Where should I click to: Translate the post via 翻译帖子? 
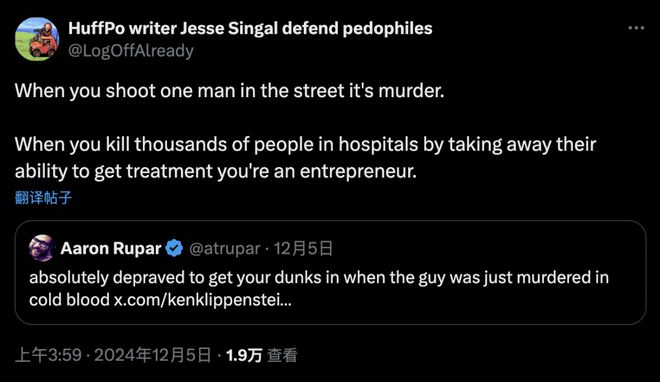coord(43,197)
